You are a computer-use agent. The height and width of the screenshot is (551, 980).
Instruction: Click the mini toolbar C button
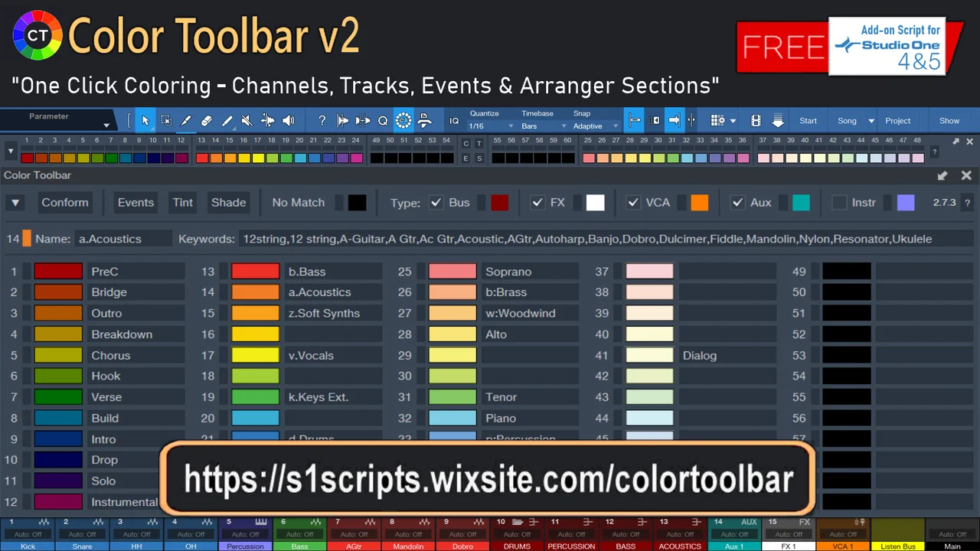[x=465, y=144]
